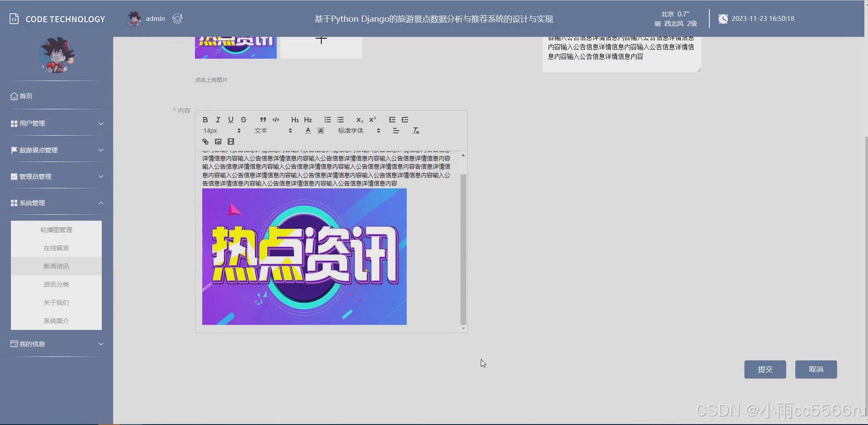Viewport: 868px width, 425px height.
Task: Open the 资讯分类 menu item
Action: click(x=56, y=284)
